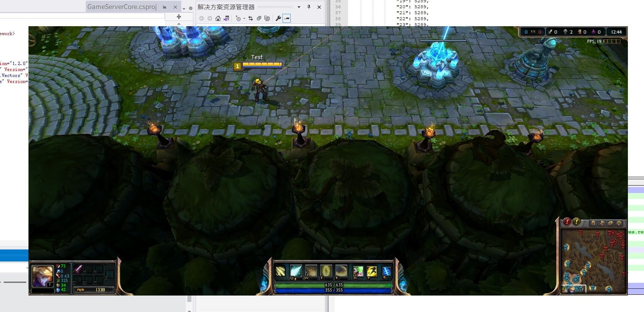Toggle auto-hide pin on 解决方案资源管理器
Viewport: 644px width, 312px height.
coord(309,7)
